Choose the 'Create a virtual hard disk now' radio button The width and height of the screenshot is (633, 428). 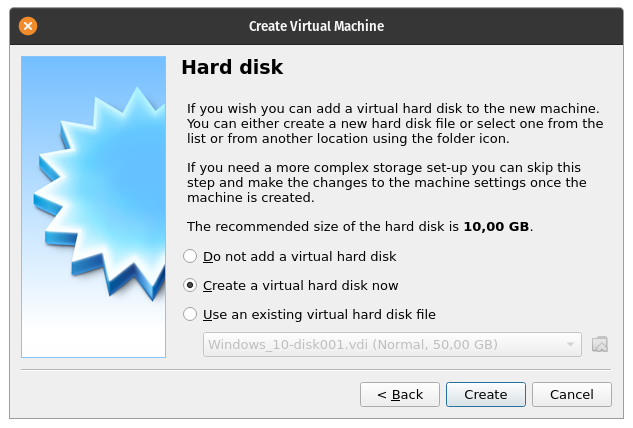191,285
